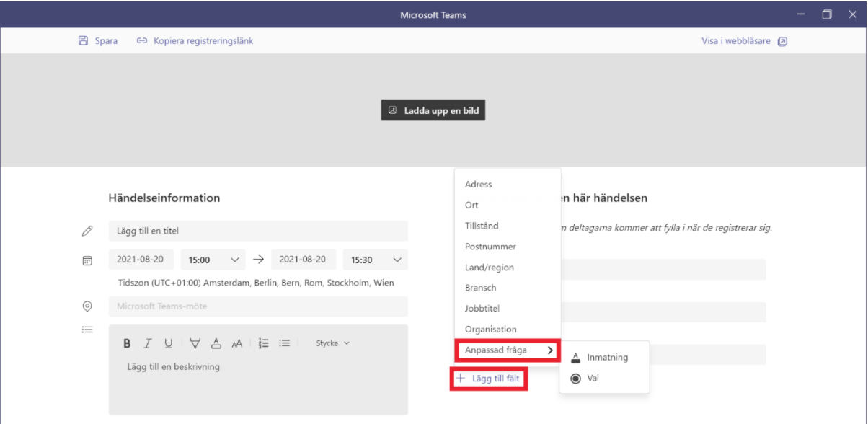This screenshot has width=868, height=424.
Task: Click the Lägg till en titel field
Action: pos(258,231)
